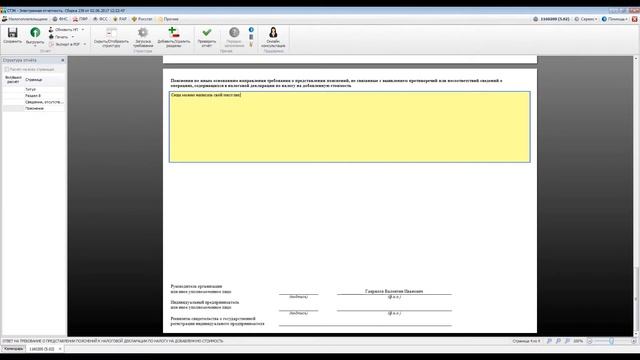Image resolution: width=640 pixels, height=360 pixels.
Task: Move the zoom slider in the status bar
Action: pos(611,341)
